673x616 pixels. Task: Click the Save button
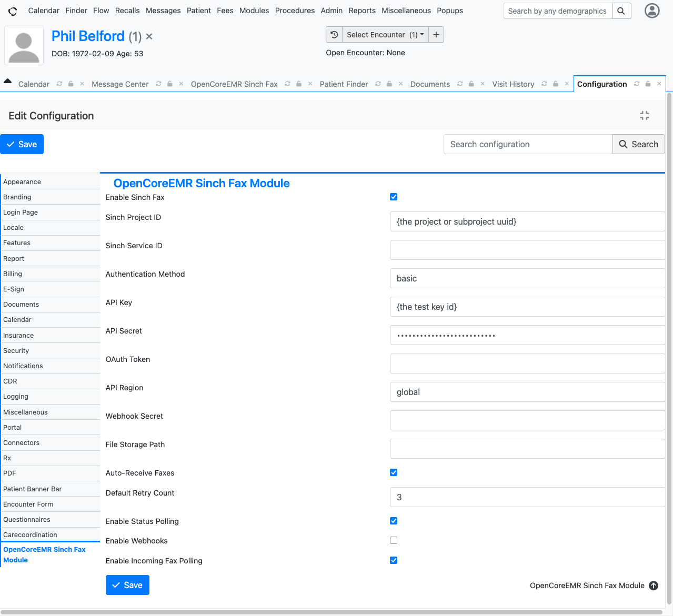click(x=22, y=144)
